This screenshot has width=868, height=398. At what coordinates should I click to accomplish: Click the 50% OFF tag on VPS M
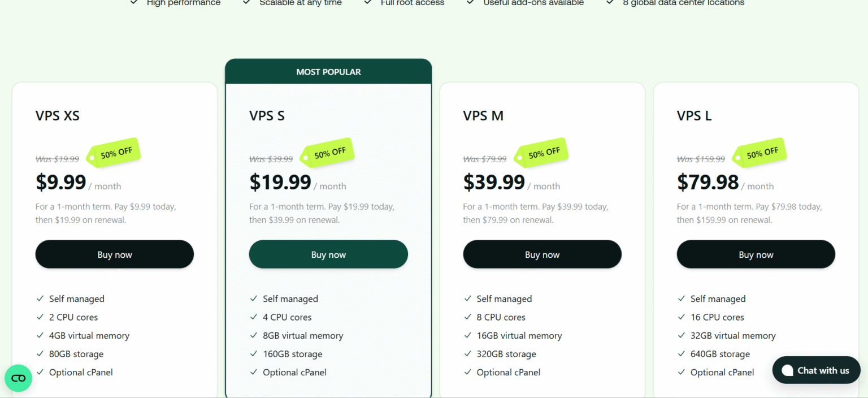(x=542, y=153)
